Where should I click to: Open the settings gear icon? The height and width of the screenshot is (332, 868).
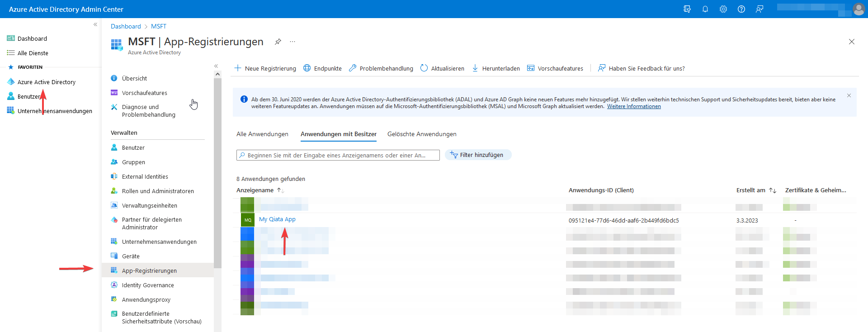pyautogui.click(x=723, y=9)
